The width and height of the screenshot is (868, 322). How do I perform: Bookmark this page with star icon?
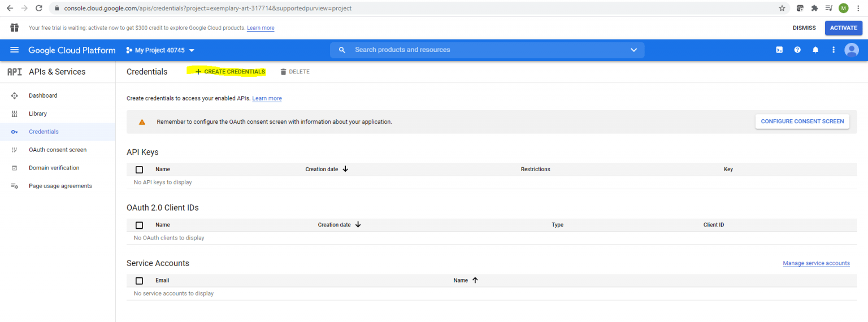click(782, 8)
